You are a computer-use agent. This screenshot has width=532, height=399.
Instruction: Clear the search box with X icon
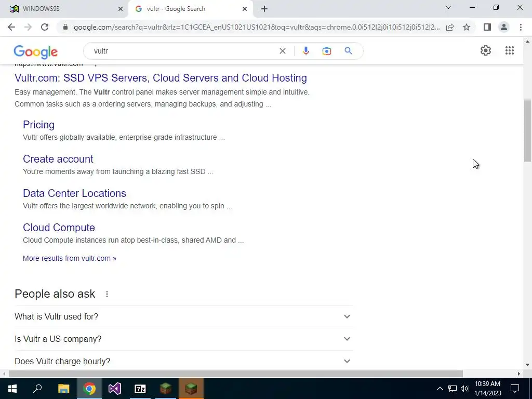(282, 51)
